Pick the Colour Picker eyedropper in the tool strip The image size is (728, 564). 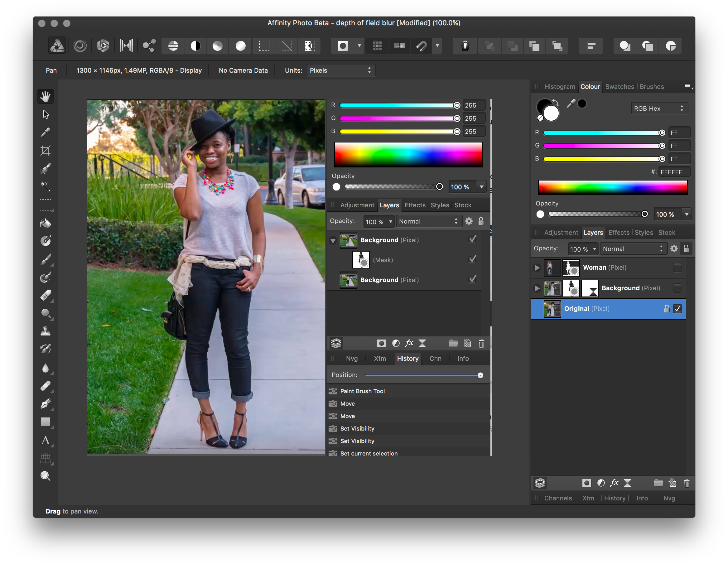click(46, 132)
